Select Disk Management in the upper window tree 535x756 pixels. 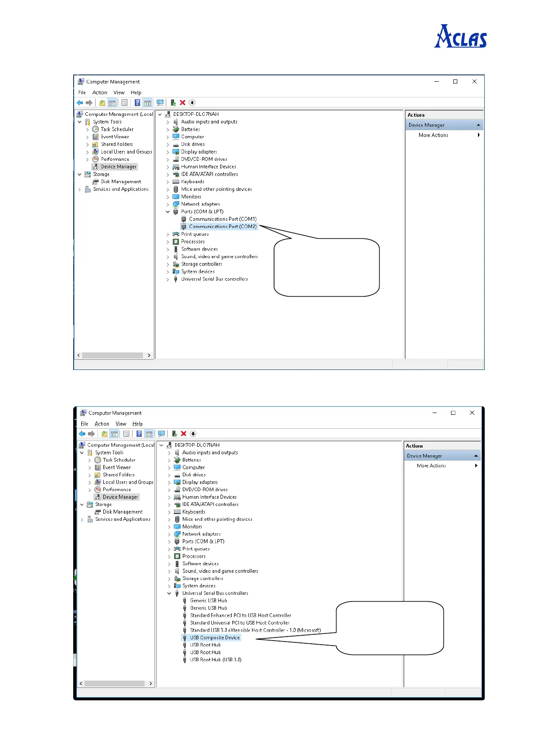click(x=121, y=182)
